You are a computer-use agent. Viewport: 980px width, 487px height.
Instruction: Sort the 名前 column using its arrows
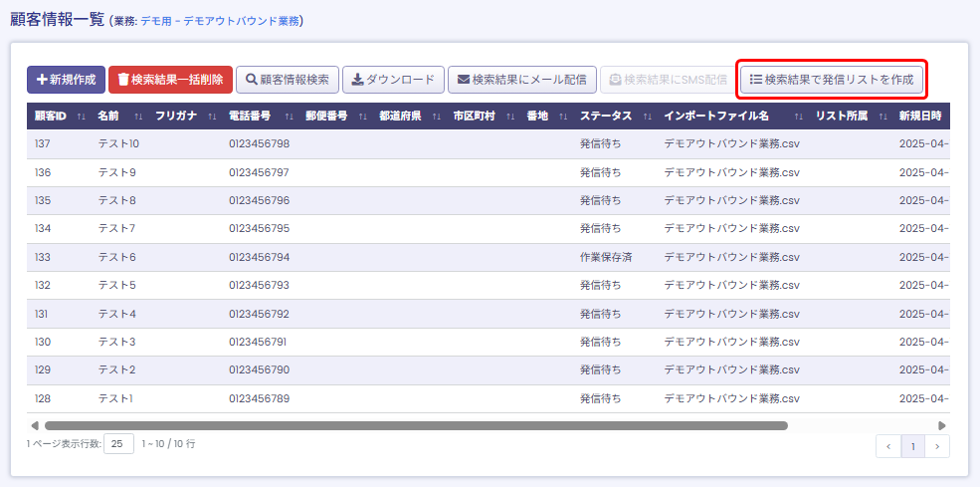tap(138, 117)
